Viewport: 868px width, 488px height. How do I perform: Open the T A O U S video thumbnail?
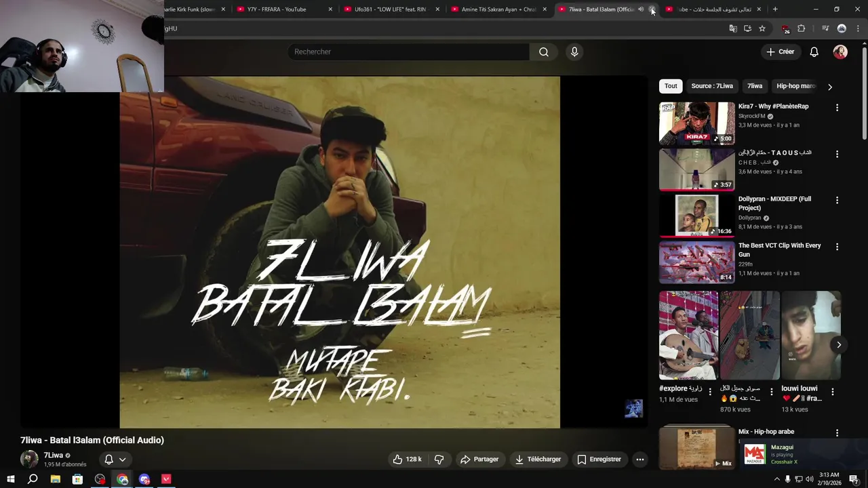[x=696, y=169]
